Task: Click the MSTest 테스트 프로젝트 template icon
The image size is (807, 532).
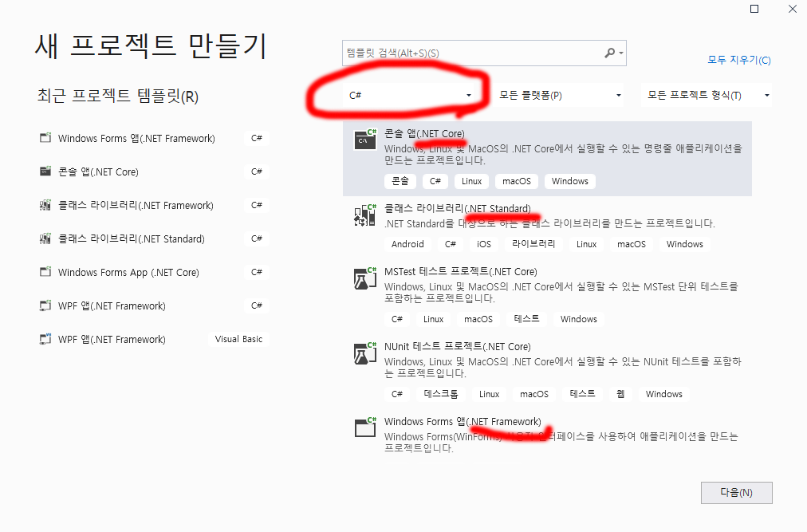Action: click(x=365, y=278)
